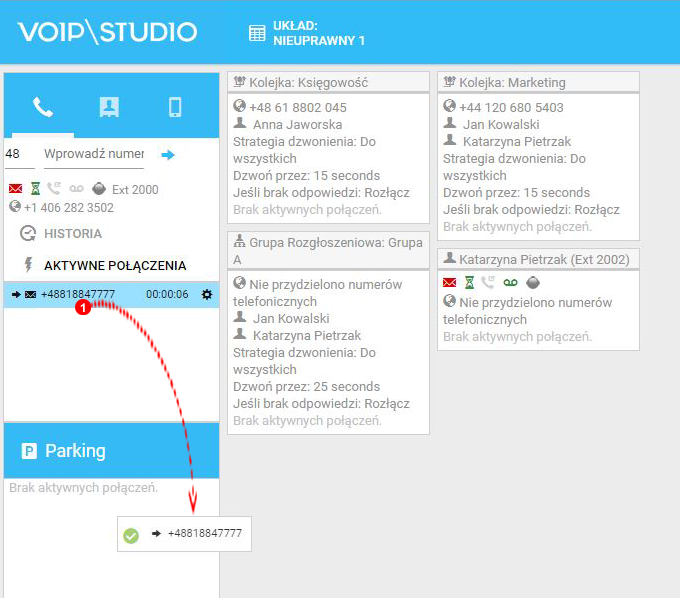Click the history clock icon
The height and width of the screenshot is (598, 680).
click(28, 233)
